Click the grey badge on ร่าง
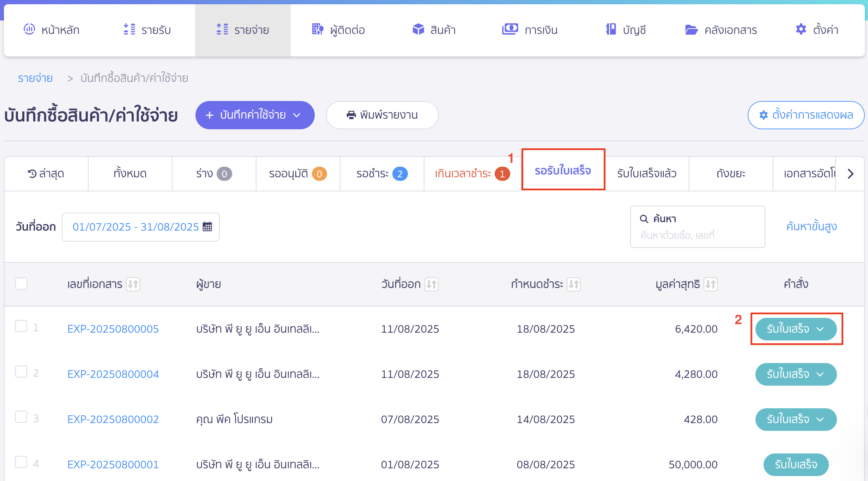 224,174
